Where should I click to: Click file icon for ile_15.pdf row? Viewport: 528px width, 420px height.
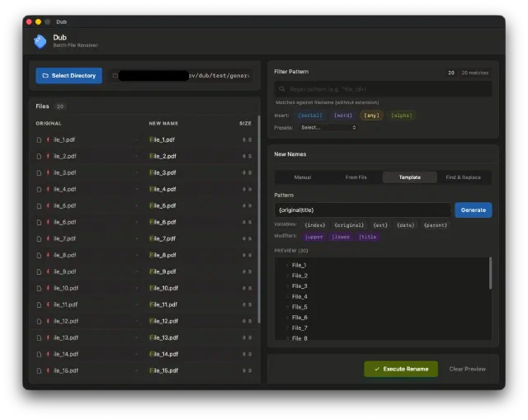pos(39,370)
